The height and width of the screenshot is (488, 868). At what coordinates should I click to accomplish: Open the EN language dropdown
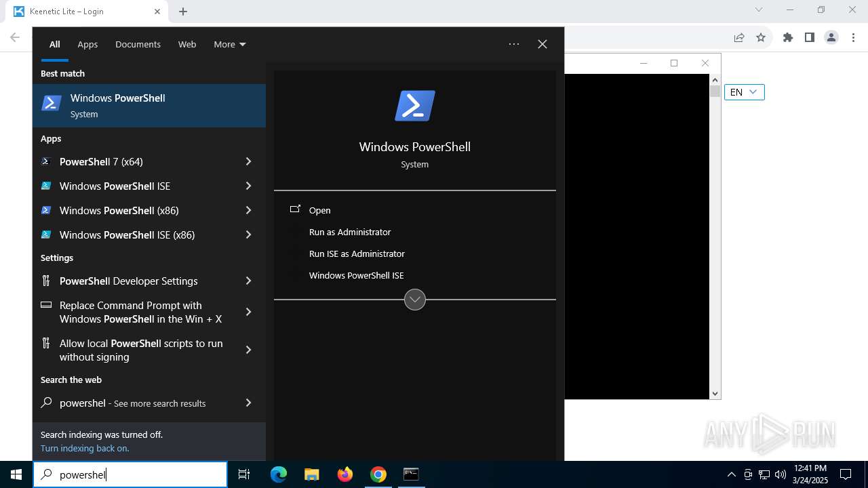pos(745,92)
